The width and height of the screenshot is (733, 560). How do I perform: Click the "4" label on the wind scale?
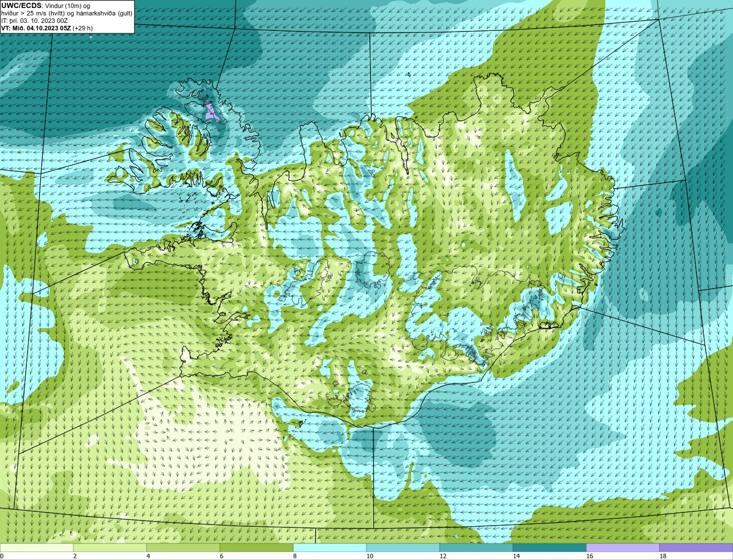tap(148, 556)
